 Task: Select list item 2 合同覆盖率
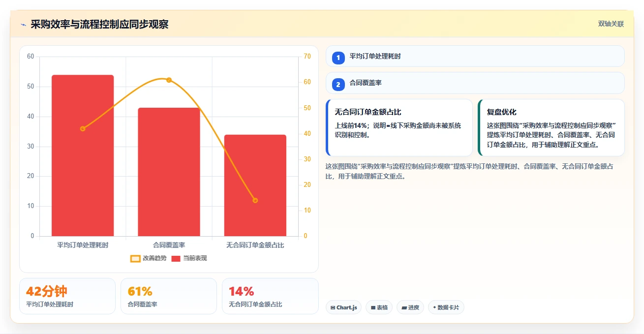[x=475, y=83]
